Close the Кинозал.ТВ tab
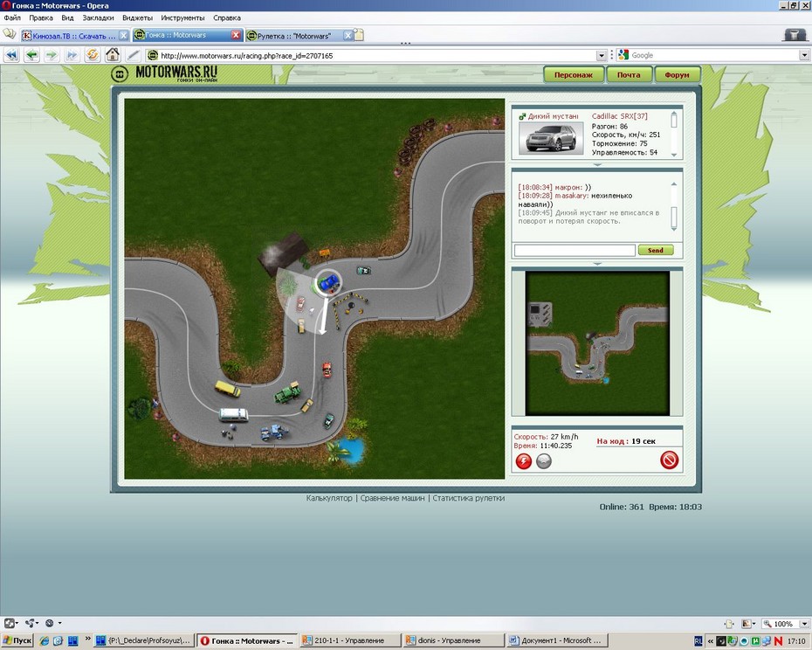Image resolution: width=812 pixels, height=650 pixels. click(124, 35)
